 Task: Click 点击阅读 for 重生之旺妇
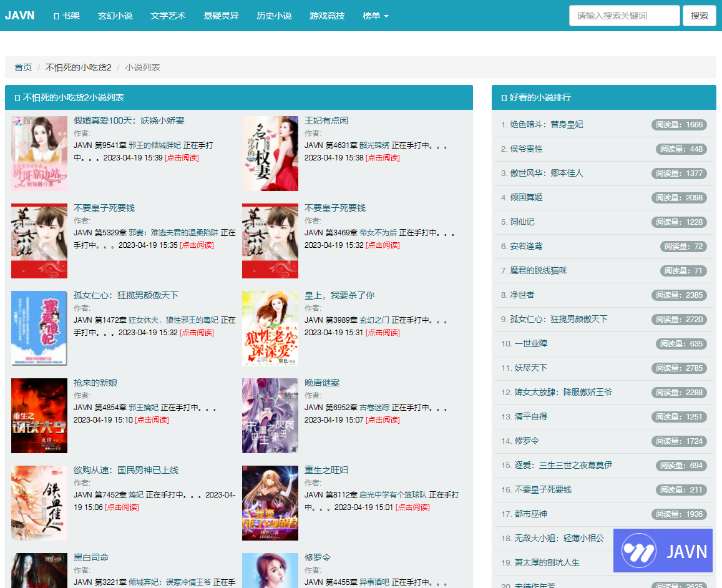tap(412, 507)
